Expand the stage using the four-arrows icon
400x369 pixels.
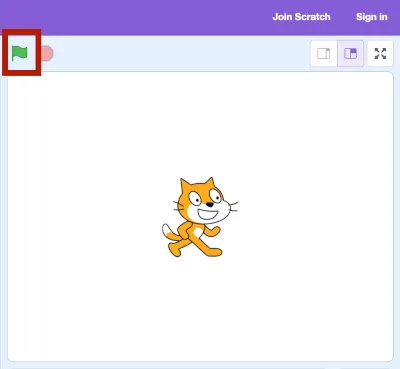380,53
